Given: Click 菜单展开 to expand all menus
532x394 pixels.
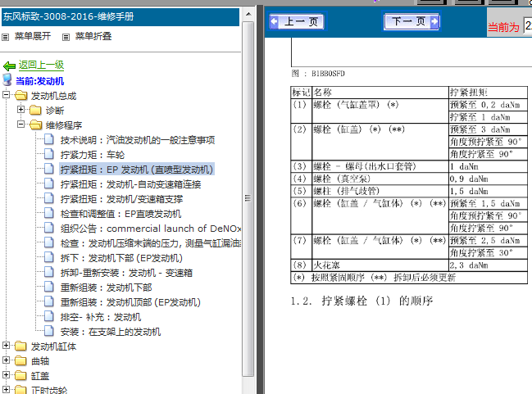Looking at the screenshot, I should [x=33, y=36].
